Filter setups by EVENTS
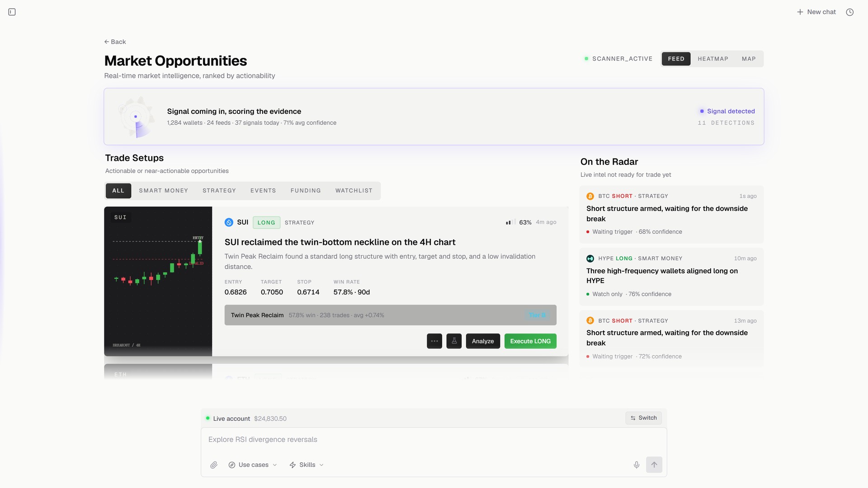Image resolution: width=868 pixels, height=488 pixels. (263, 191)
